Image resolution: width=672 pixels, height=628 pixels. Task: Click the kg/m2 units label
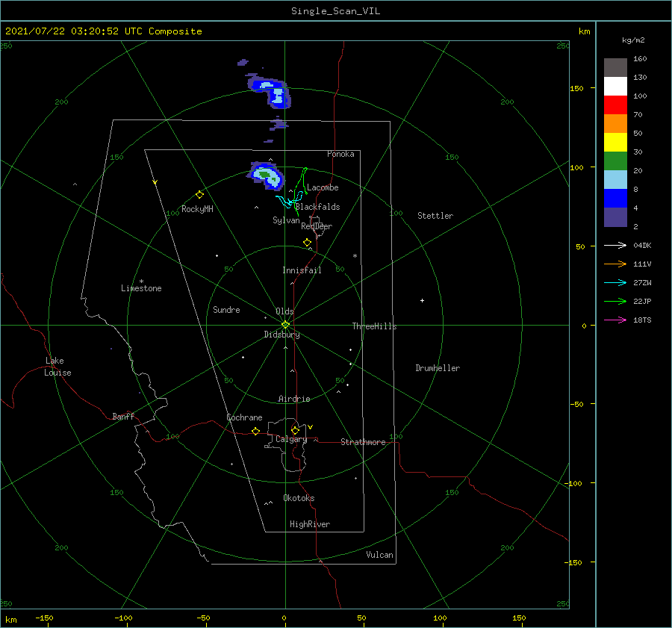[633, 40]
